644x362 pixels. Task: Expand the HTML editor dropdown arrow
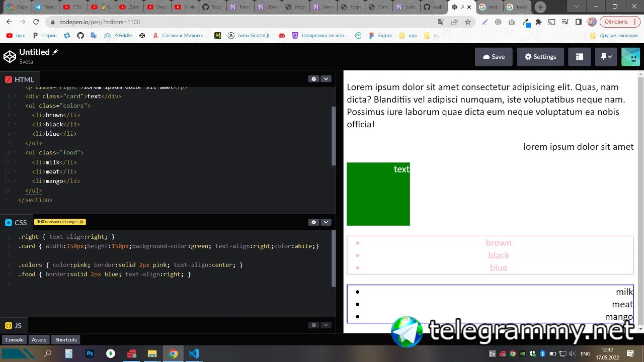coord(326,79)
